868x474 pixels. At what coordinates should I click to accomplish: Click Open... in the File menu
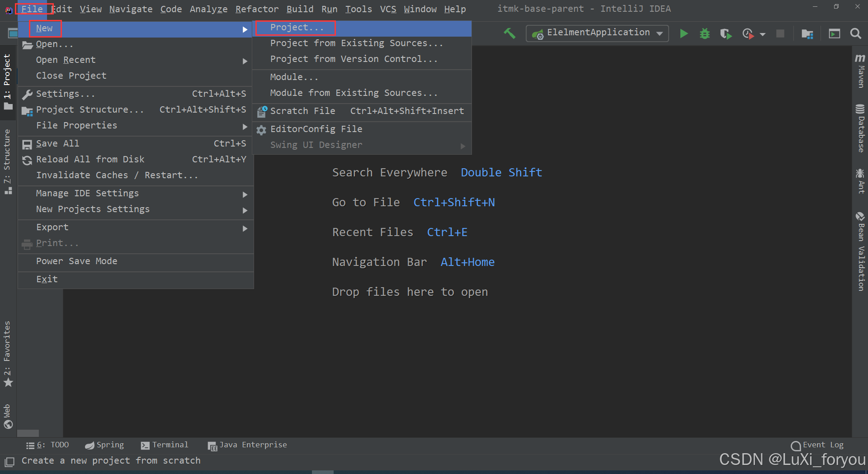(x=136, y=44)
